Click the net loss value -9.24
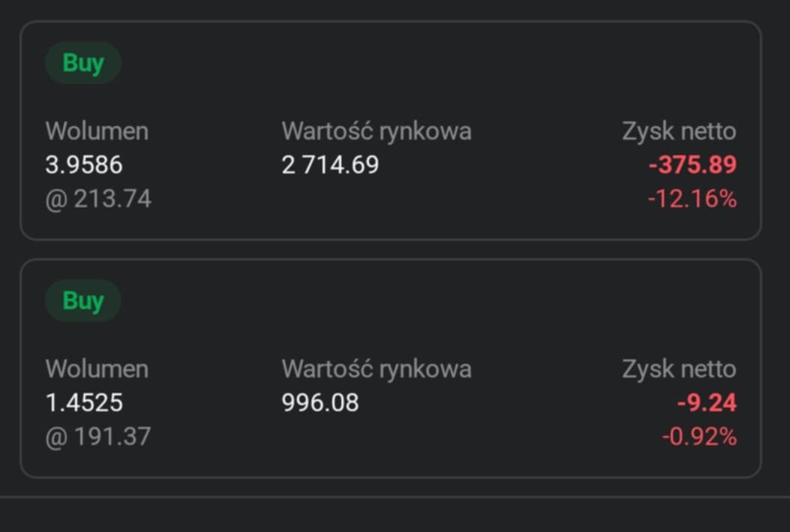This screenshot has height=532, width=790. (707, 403)
